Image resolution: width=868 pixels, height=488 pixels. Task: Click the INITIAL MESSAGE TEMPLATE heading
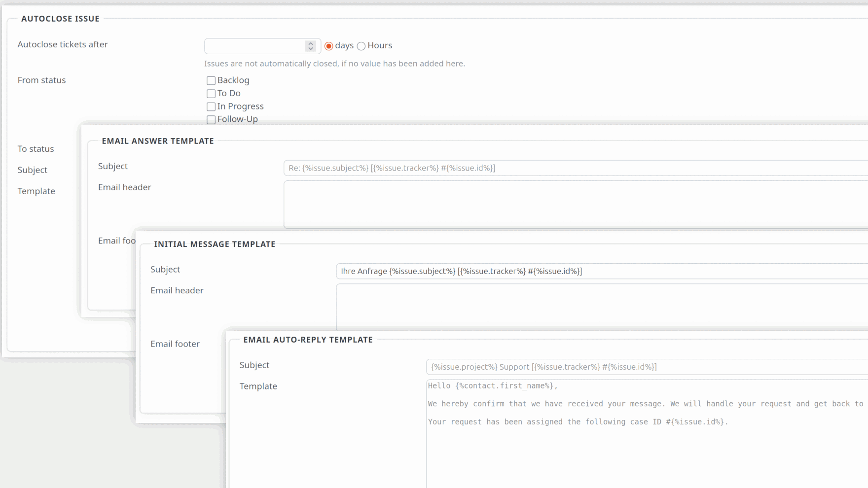pyautogui.click(x=215, y=244)
